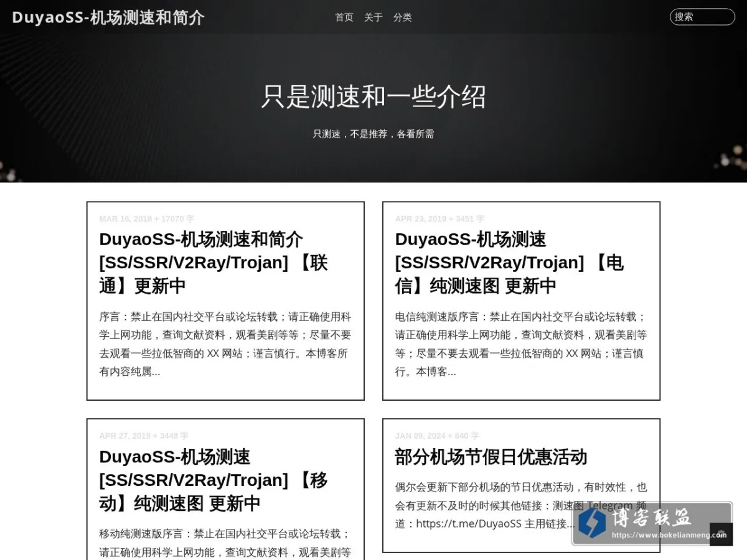
Task: Click the subtitle 只测速，不是推荐，各看所需
Action: [374, 134]
